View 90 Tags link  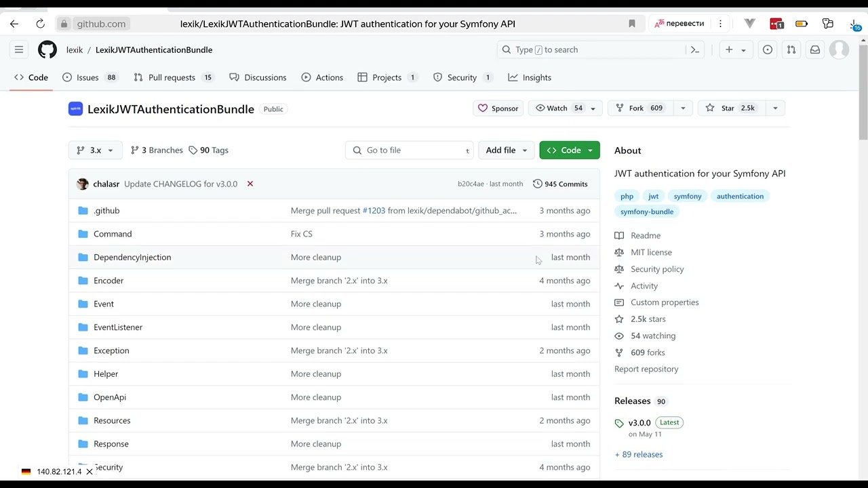click(208, 150)
